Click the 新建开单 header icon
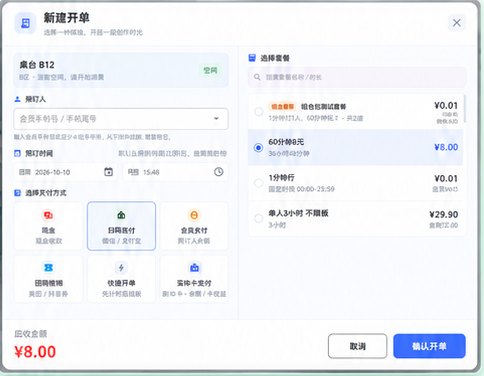Screen dimensions: 484x376 pyautogui.click(x=25, y=23)
